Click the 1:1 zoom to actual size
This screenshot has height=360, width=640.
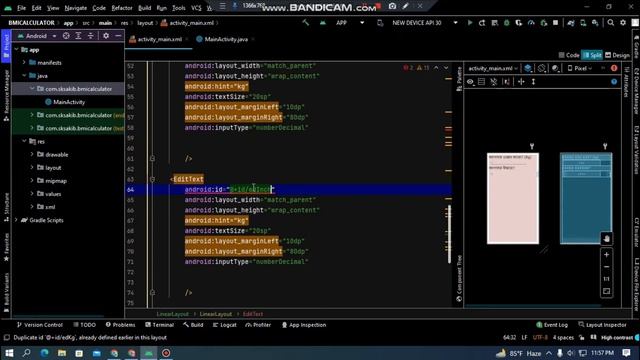tap(607, 279)
